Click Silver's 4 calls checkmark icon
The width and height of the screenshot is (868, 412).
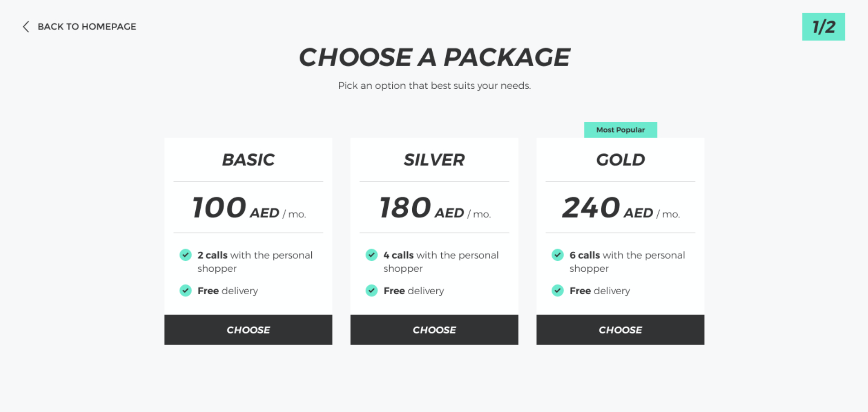click(371, 255)
